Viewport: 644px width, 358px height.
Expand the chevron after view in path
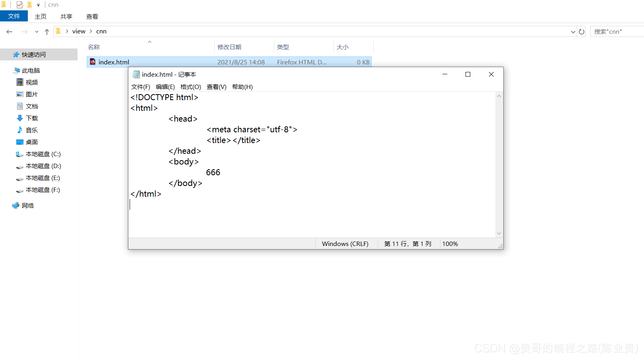[x=91, y=31]
